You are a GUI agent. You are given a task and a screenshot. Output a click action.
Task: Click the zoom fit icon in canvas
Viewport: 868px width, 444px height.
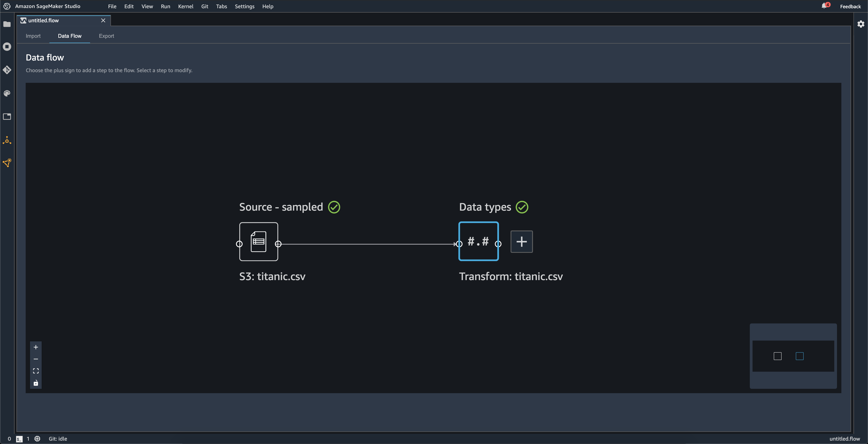coord(36,371)
